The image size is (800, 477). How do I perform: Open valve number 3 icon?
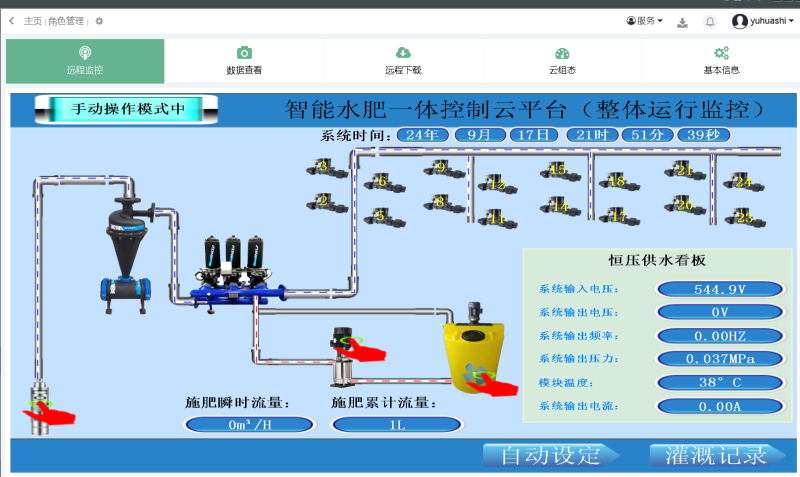click(x=326, y=168)
